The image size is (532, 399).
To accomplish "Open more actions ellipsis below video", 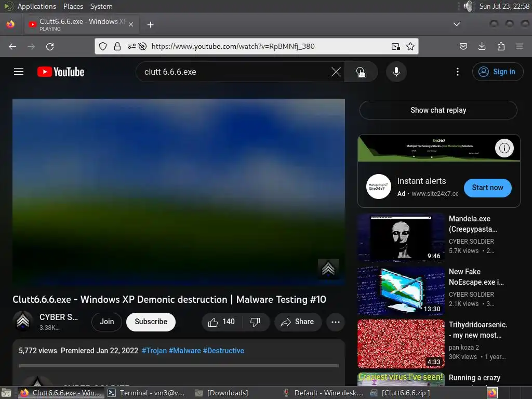I will (335, 322).
